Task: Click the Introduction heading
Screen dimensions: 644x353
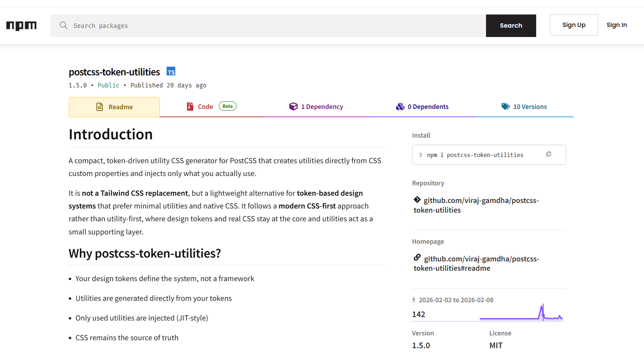Action: (111, 134)
